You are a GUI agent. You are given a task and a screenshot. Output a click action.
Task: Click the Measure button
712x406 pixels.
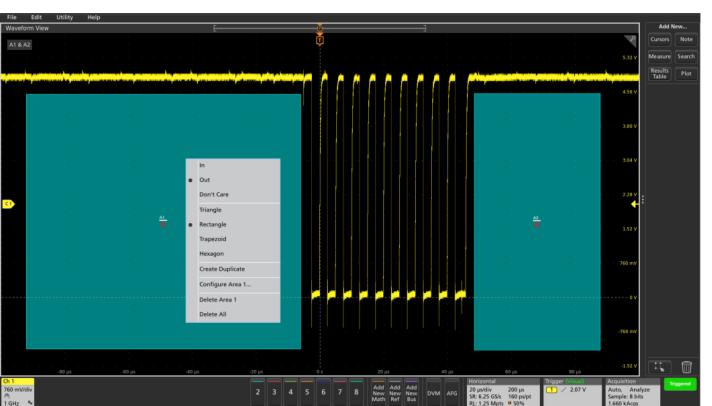click(x=659, y=56)
